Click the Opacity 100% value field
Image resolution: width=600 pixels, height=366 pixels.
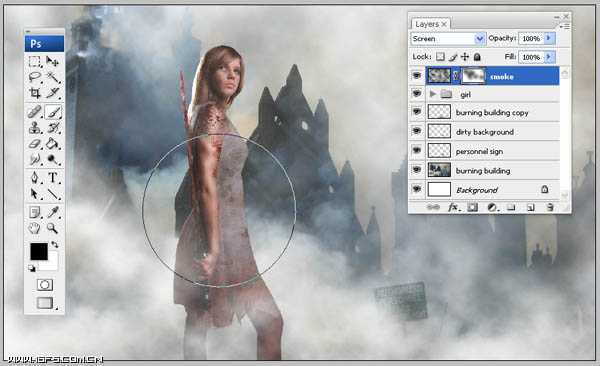[531, 38]
